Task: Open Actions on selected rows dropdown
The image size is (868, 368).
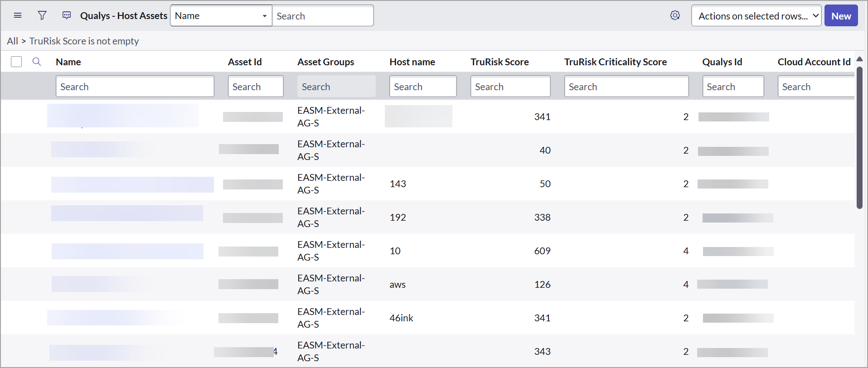Action: tap(756, 16)
